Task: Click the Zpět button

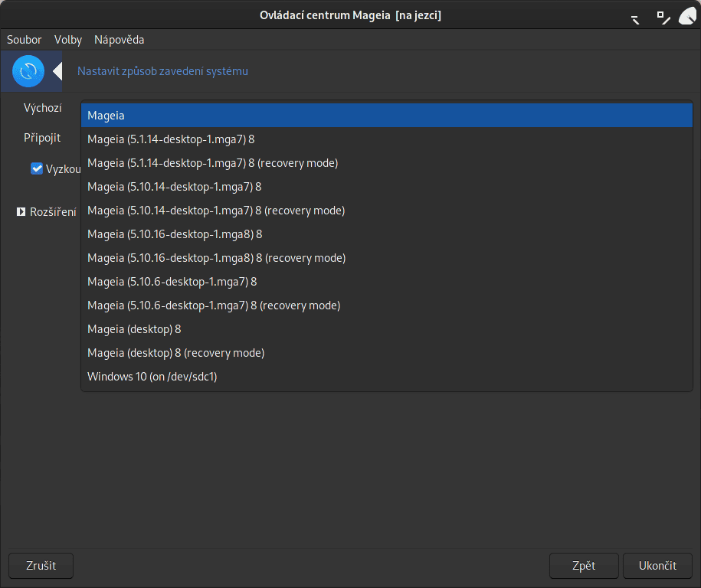Action: click(583, 565)
